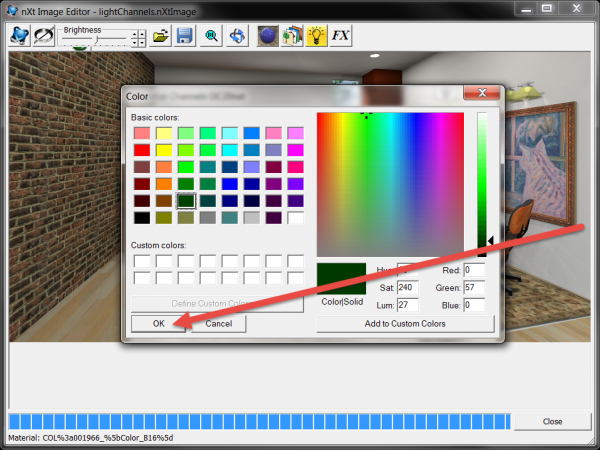Select the pure red basic color swatch
This screenshot has height=450, width=600.
point(142,150)
